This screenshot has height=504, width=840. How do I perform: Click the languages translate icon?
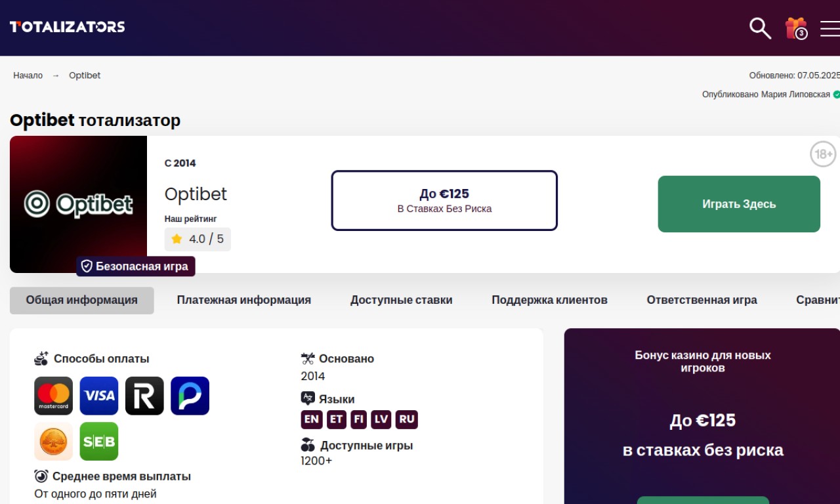(308, 398)
